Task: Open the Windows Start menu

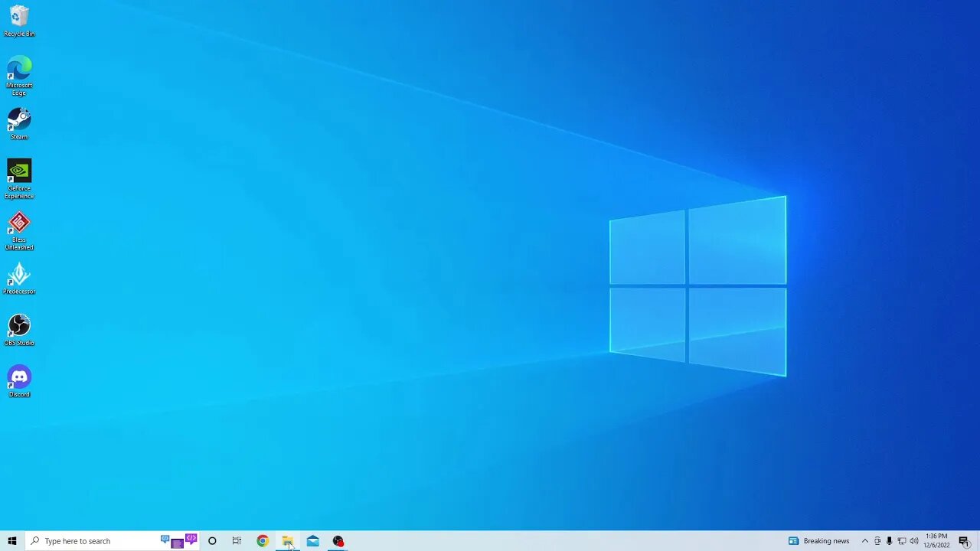Action: pyautogui.click(x=12, y=541)
